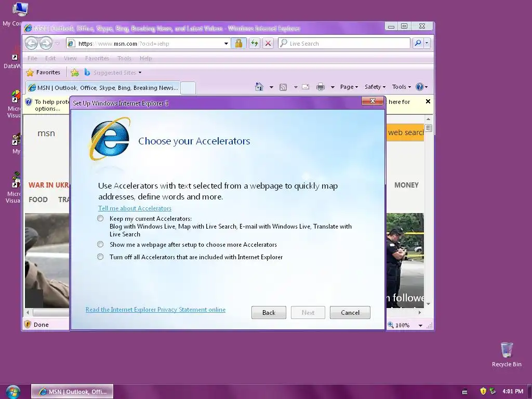This screenshot has height=399, width=532.
Task: Select Turn off all Accelerators
Action: pos(100,257)
